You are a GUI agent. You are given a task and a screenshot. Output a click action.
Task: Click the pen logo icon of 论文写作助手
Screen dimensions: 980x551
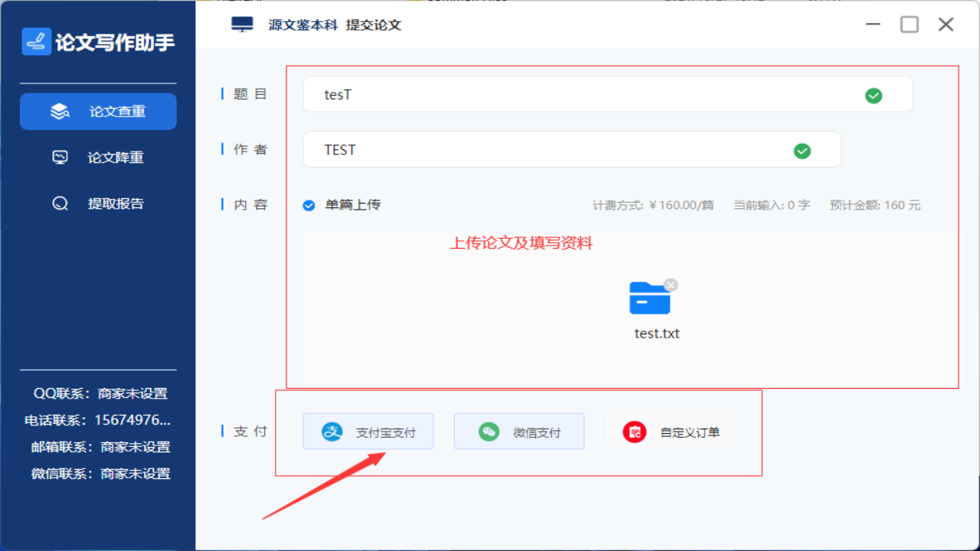point(35,41)
